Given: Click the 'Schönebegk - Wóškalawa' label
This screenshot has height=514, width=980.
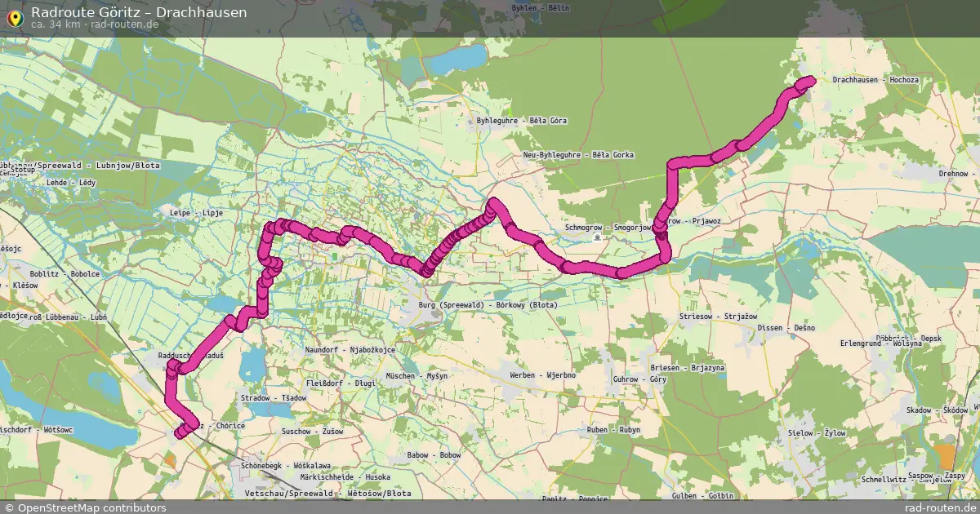Looking at the screenshot, I should pos(287,464).
